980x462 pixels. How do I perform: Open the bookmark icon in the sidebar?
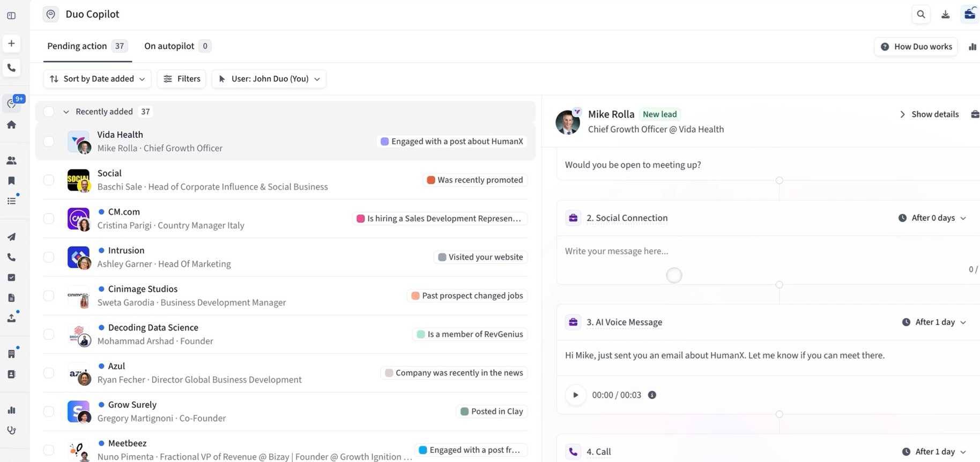click(x=11, y=181)
